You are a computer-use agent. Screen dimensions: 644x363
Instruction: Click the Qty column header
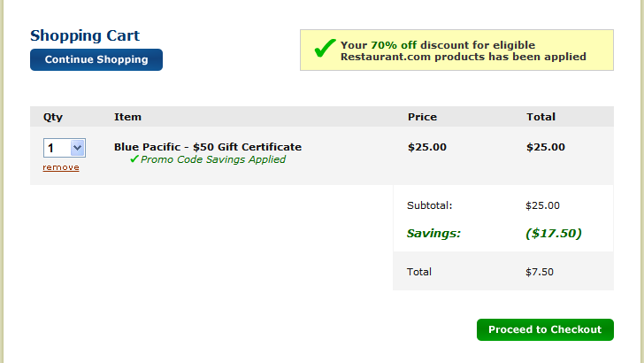click(x=53, y=117)
